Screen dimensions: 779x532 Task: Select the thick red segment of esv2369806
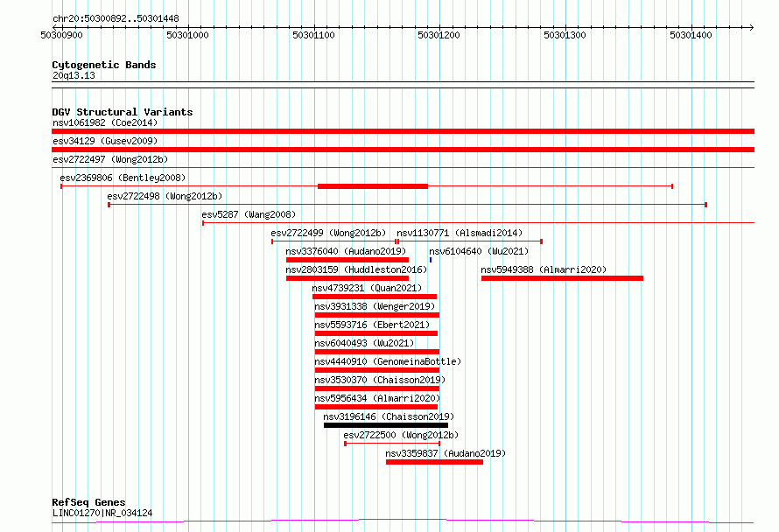(373, 186)
